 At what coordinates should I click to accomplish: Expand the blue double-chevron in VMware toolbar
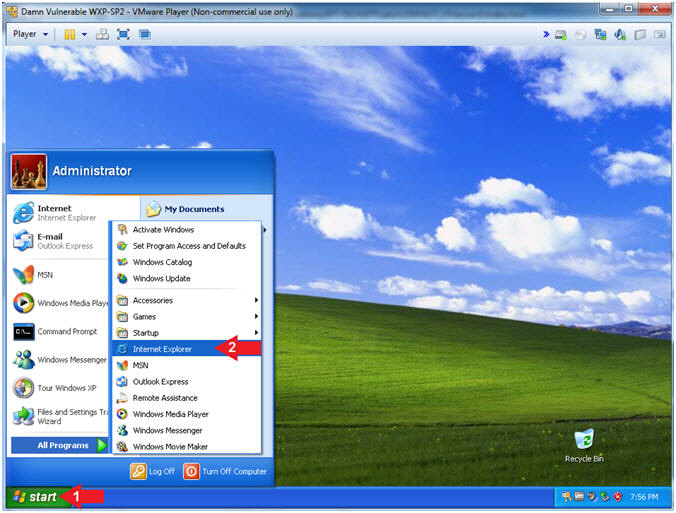(x=546, y=34)
